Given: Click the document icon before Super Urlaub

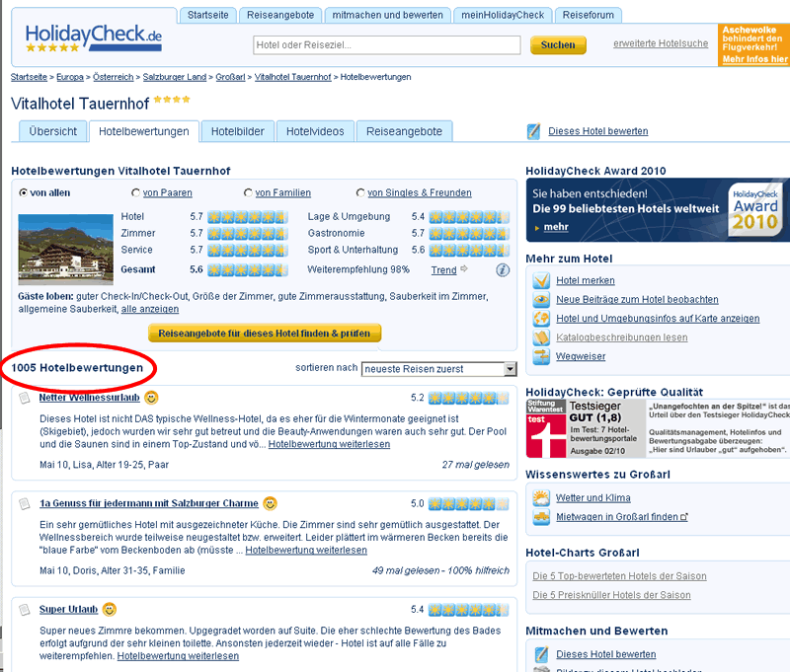Looking at the screenshot, I should tap(24, 610).
